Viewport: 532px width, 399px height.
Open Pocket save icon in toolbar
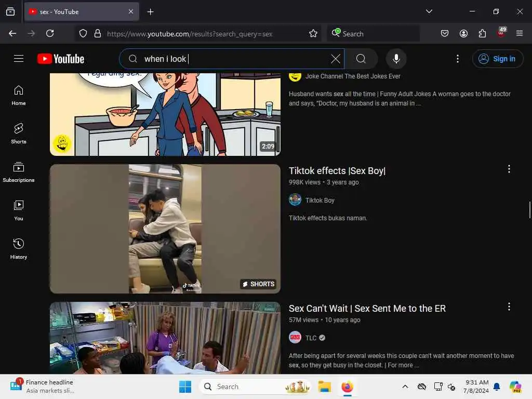click(445, 33)
